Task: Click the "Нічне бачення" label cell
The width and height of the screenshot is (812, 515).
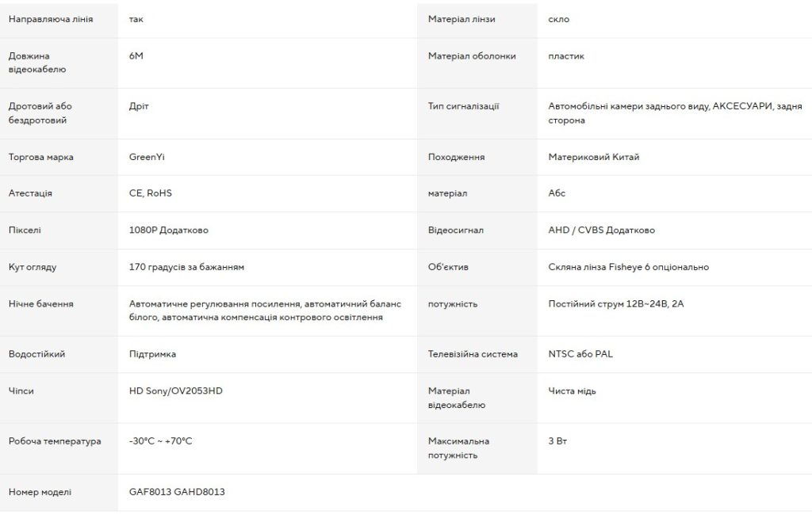Action: [x=41, y=303]
